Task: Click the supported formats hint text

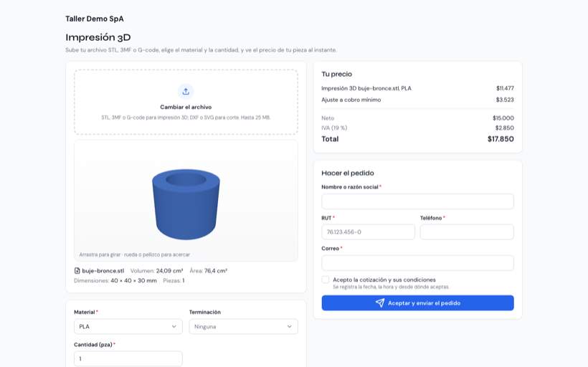Action: (x=186, y=118)
